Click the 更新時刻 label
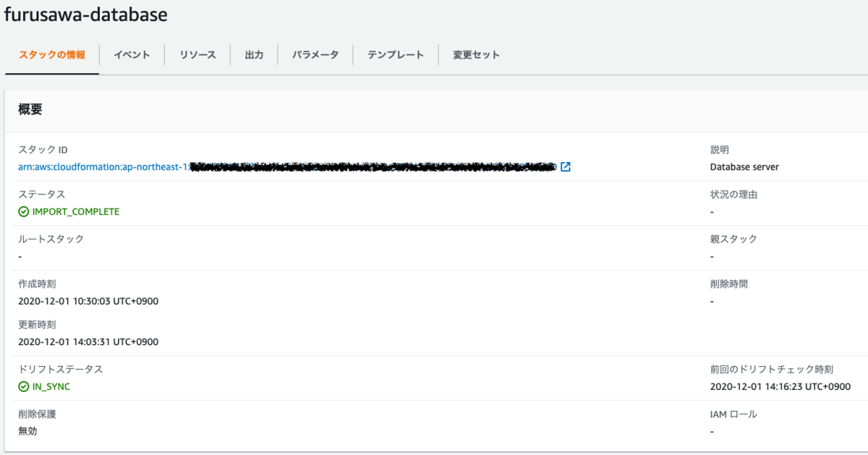Viewport: 868px width, 455px height. coord(37,324)
